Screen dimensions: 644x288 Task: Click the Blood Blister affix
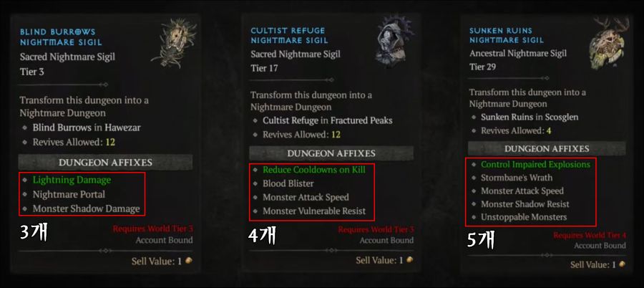click(x=288, y=183)
